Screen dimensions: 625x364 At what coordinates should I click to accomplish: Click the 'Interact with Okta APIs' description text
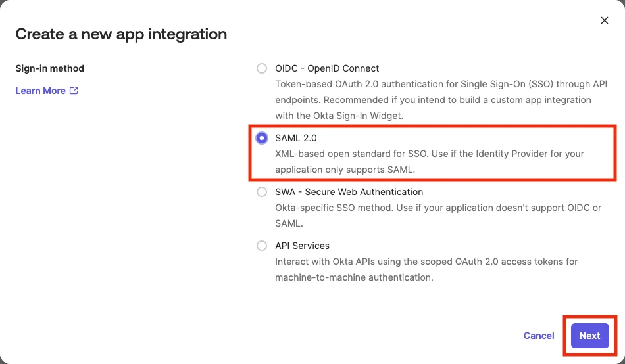point(426,262)
